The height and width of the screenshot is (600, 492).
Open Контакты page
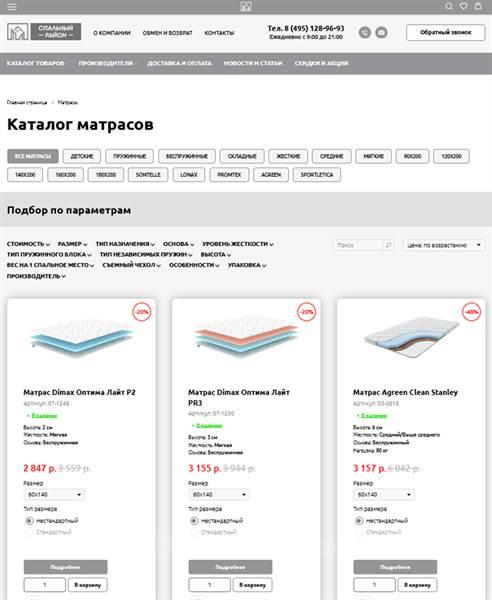pyautogui.click(x=219, y=33)
